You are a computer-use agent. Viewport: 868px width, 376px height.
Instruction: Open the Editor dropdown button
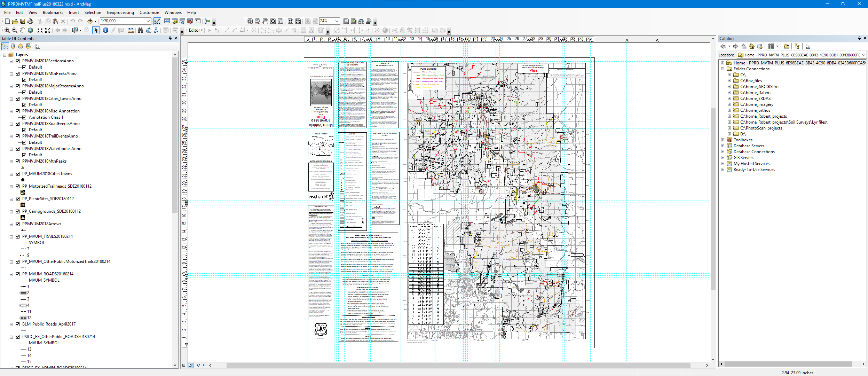point(196,30)
